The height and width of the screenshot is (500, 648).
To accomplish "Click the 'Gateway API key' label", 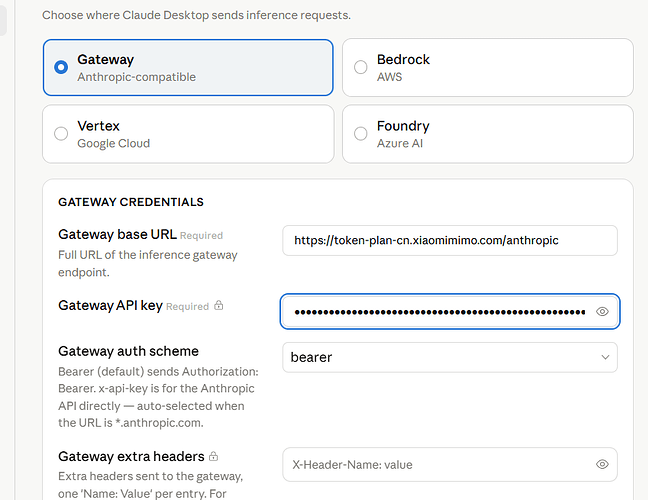I will coord(110,305).
